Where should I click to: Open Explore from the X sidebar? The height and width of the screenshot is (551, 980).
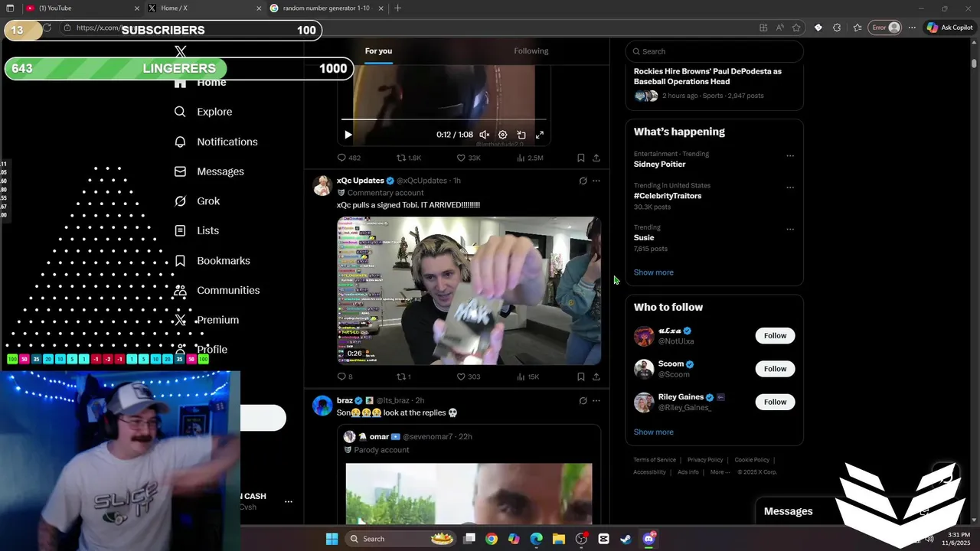click(x=204, y=112)
